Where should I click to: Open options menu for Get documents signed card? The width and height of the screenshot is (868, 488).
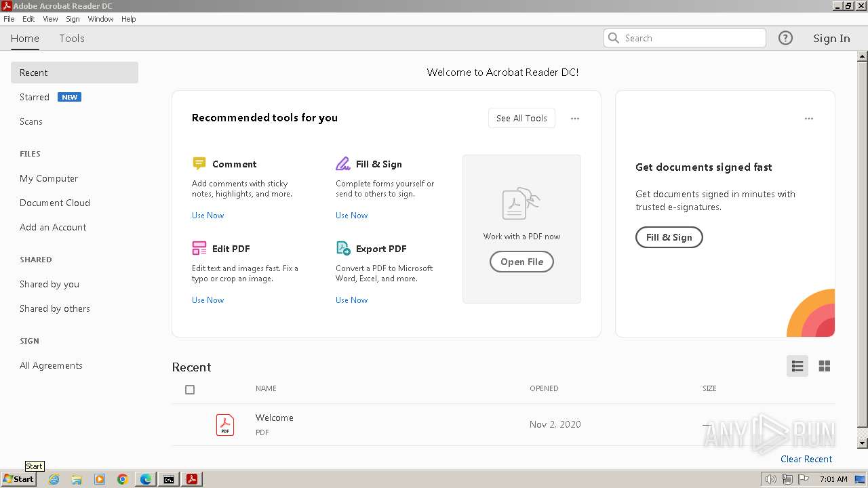809,119
